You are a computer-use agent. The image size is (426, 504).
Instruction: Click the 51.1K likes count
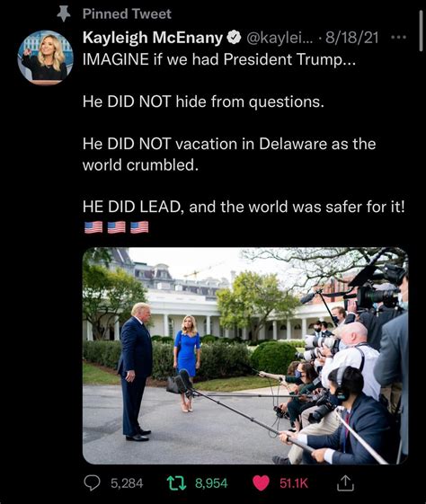(x=294, y=483)
